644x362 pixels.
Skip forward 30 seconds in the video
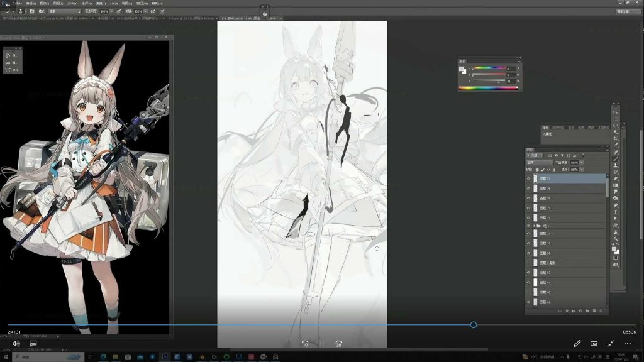(x=338, y=344)
